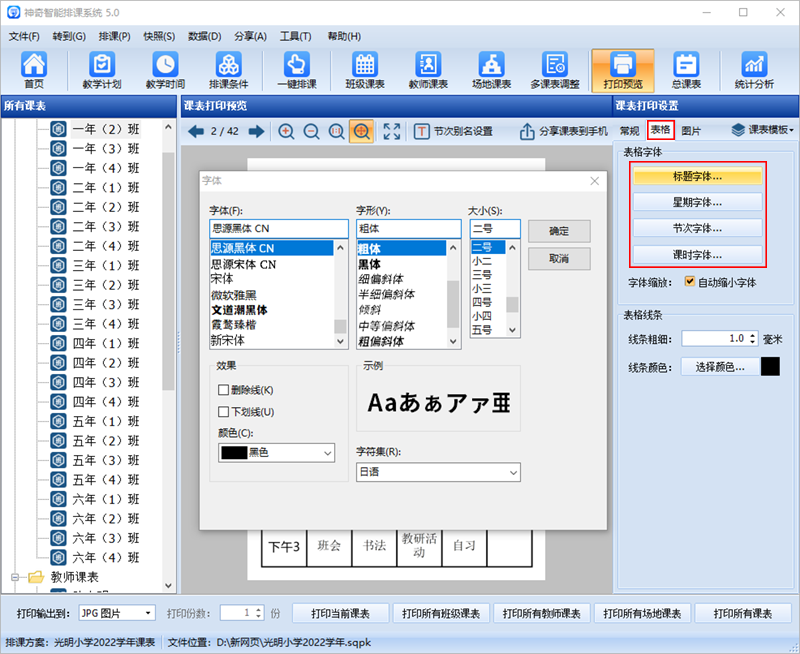Viewport: 800px width, 654px height.
Task: Open the 转到(G) menu
Action: 69,36
